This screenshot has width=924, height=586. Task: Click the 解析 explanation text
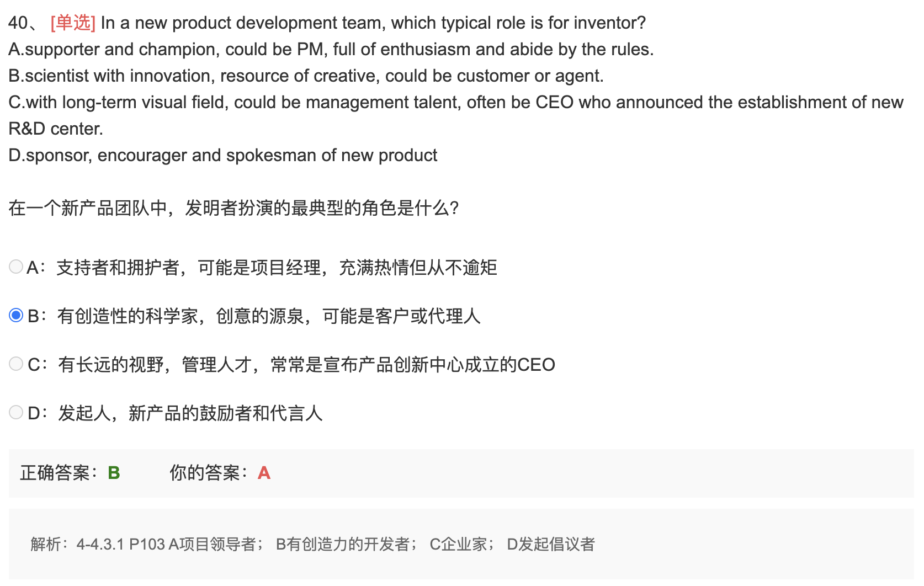tap(313, 545)
